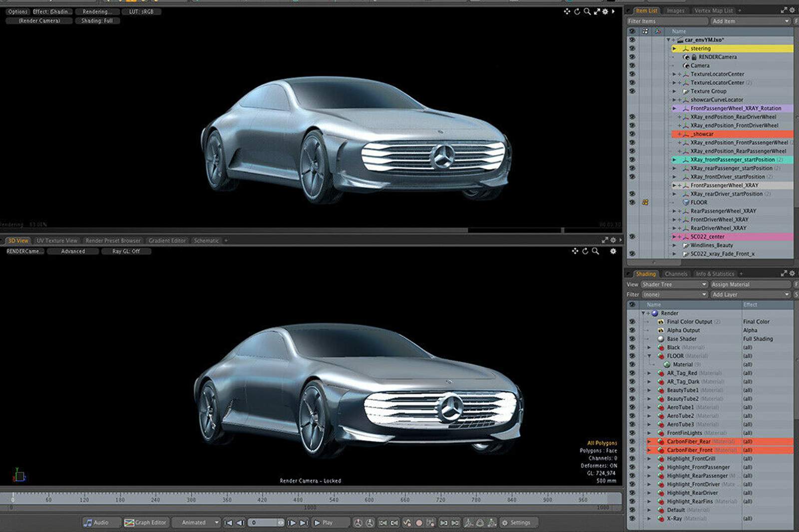The image size is (799, 532).
Task: Click the Graph Editor button
Action: 145,523
